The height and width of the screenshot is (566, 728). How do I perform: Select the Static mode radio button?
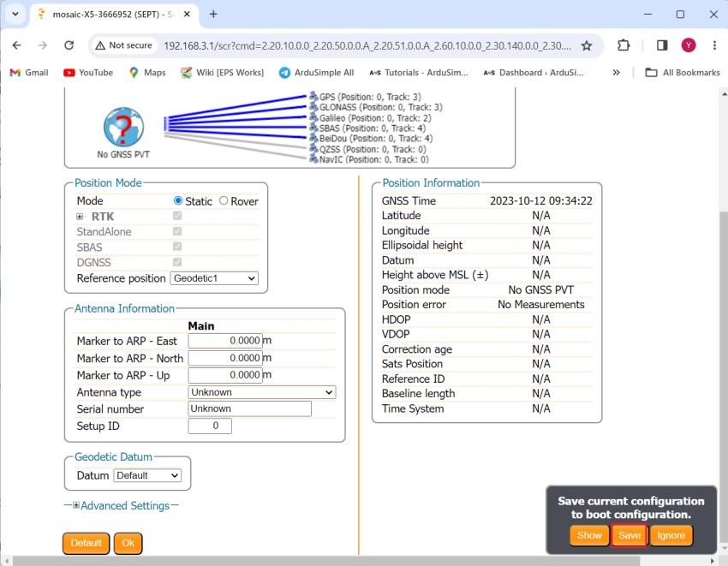[x=178, y=201]
